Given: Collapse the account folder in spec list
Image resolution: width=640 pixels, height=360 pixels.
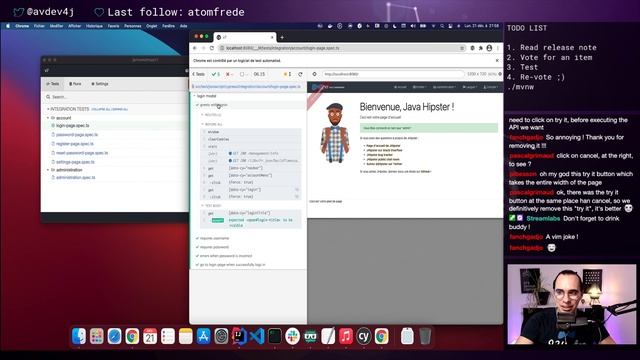Looking at the screenshot, I should tap(60, 118).
